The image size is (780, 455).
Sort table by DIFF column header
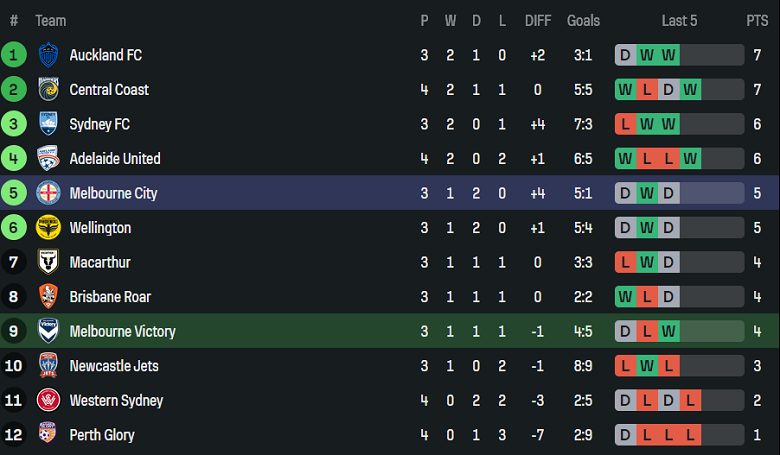[x=538, y=20]
